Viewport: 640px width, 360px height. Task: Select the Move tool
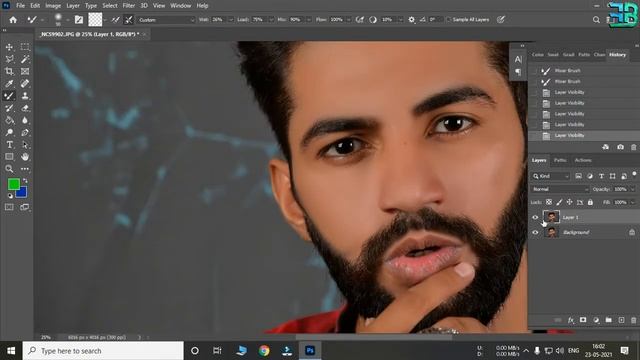pos(9,47)
